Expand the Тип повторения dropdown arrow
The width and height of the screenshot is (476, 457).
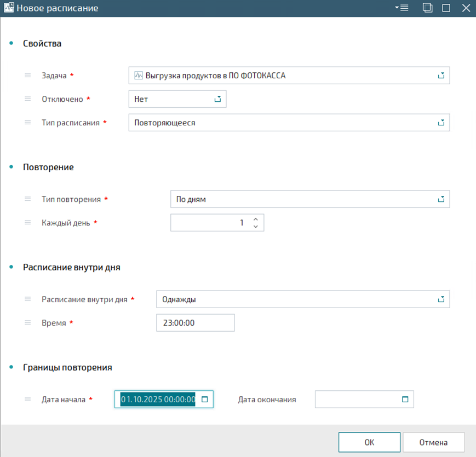[x=441, y=199]
